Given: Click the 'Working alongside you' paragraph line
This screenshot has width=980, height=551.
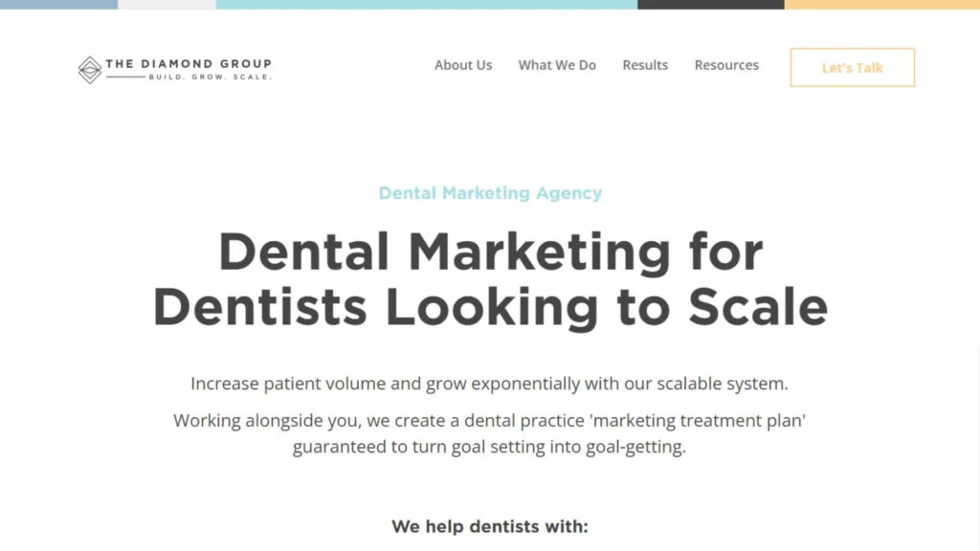Looking at the screenshot, I should coord(489,421).
